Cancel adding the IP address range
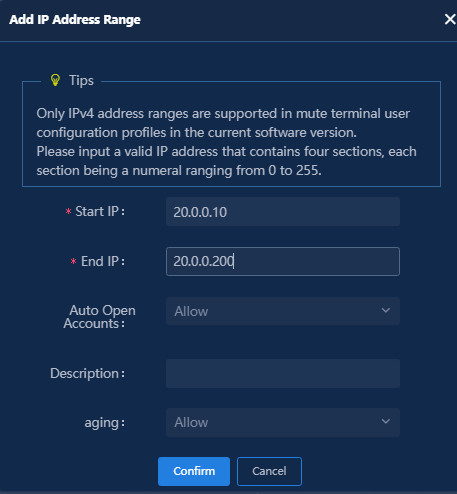Image resolution: width=457 pixels, height=494 pixels. pos(269,471)
